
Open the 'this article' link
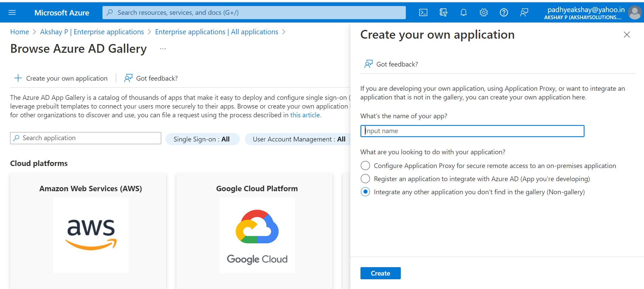305,115
